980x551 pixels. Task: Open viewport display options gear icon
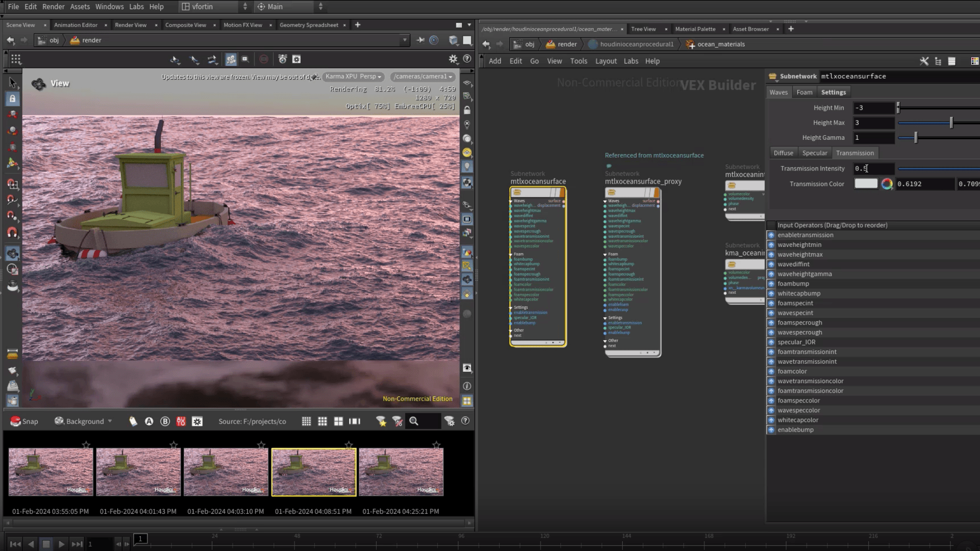click(453, 59)
